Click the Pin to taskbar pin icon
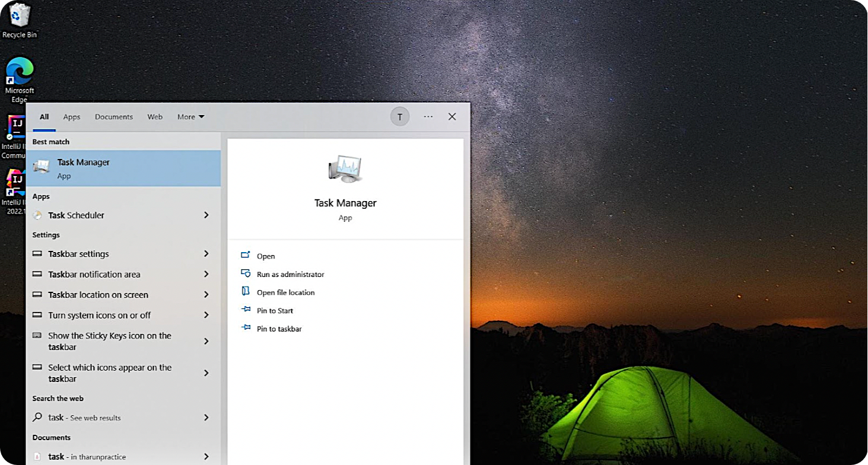The width and height of the screenshot is (868, 465). 246,328
